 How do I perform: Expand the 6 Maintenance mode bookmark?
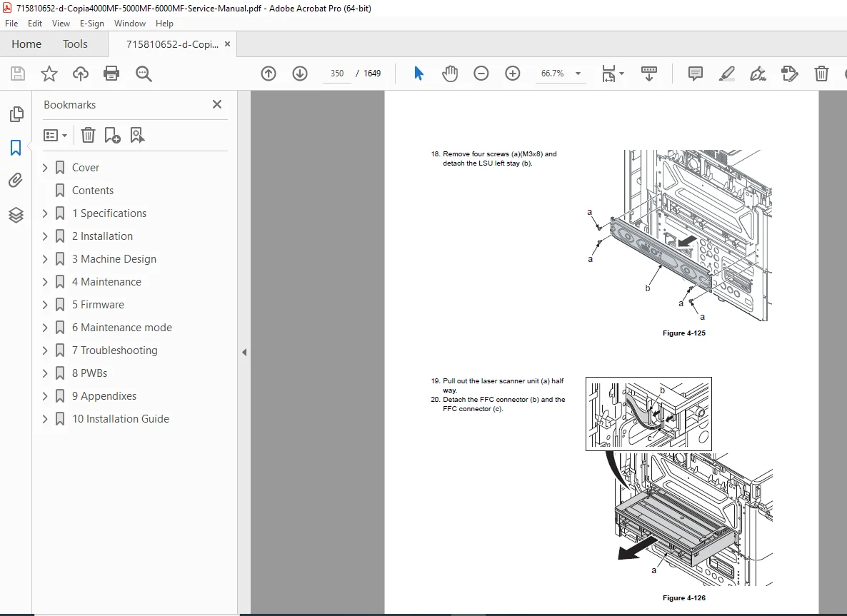45,328
